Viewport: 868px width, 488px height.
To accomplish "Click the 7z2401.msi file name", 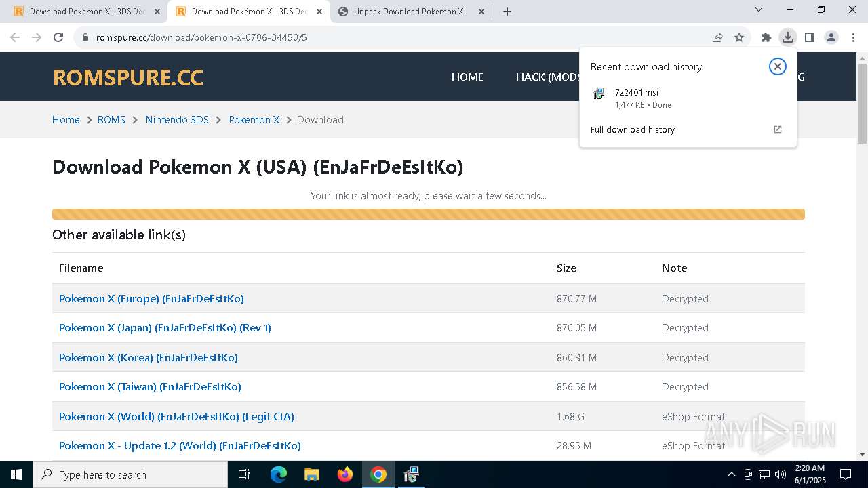I will pos(637,92).
